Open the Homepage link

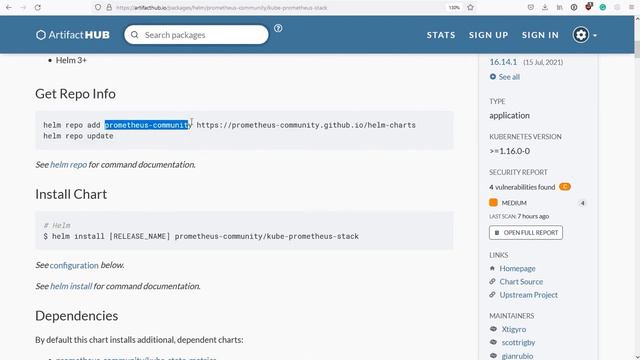tap(517, 269)
